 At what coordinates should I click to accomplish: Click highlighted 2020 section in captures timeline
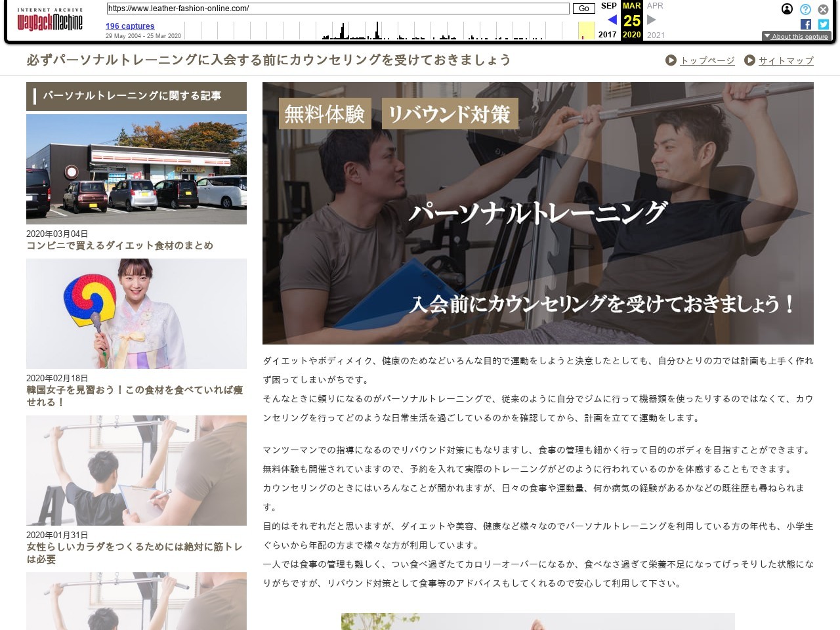point(586,30)
